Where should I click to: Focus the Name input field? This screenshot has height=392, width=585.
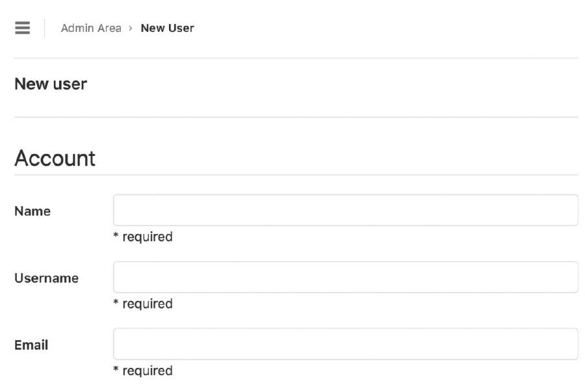(x=346, y=210)
